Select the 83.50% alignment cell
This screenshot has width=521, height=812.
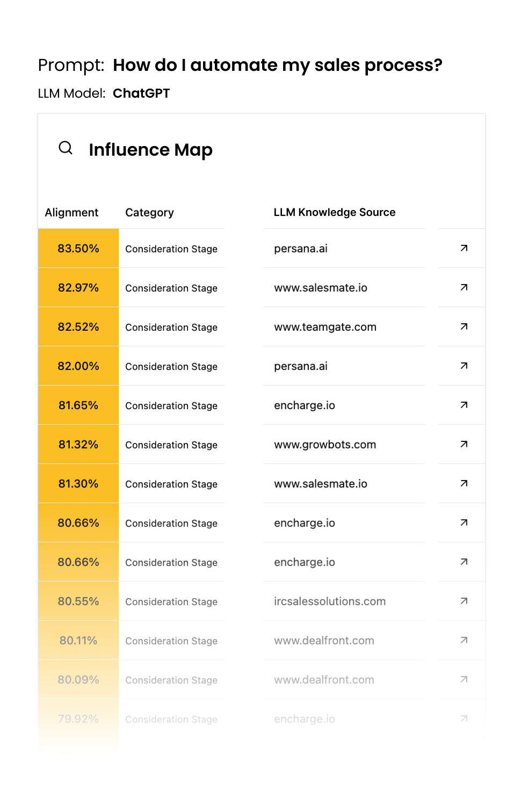78,248
